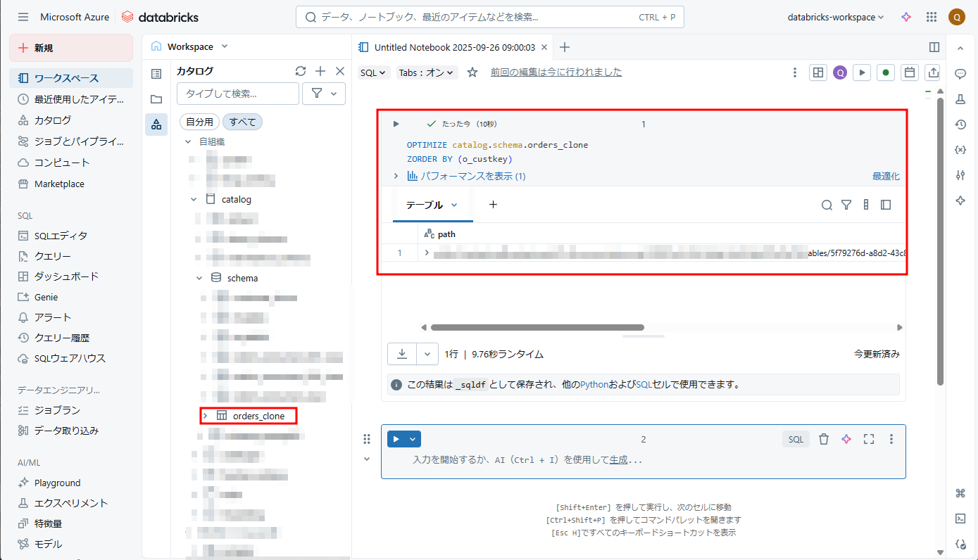Open SQLエディタ from the sidebar

(61, 236)
